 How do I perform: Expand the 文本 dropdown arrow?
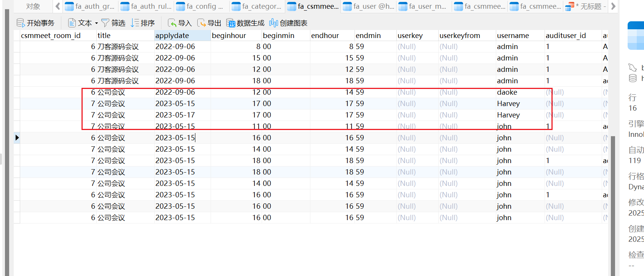click(x=96, y=23)
